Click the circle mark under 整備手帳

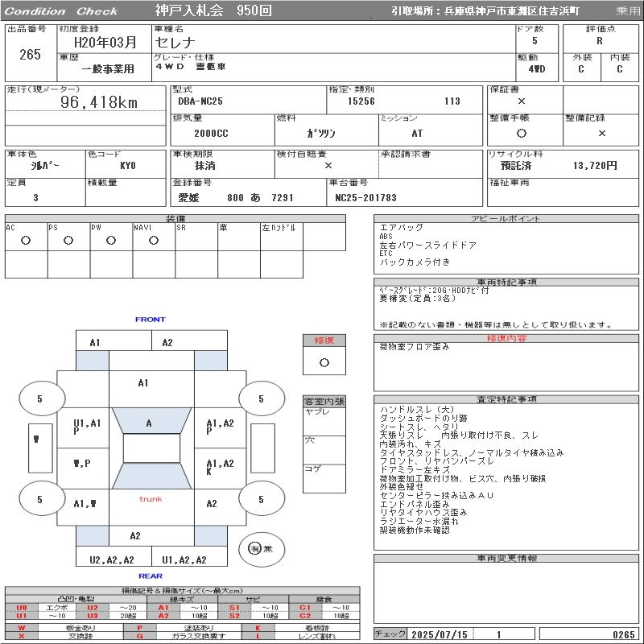pyautogui.click(x=521, y=133)
